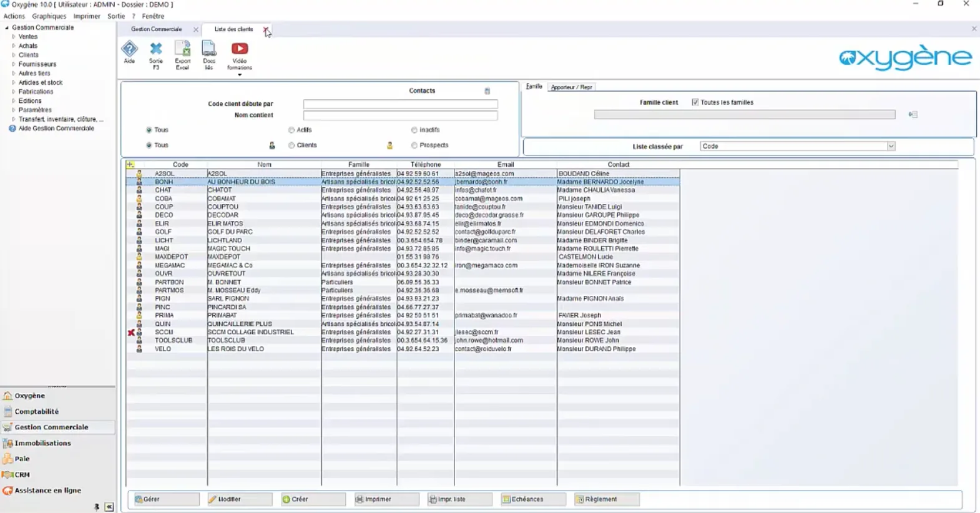Open the CRM module
980x513 pixels.
click(22, 475)
